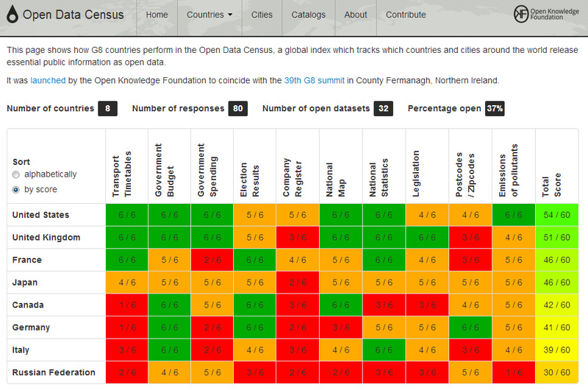Select the by score sort option
Screen dimensions: 588x390
16,189
